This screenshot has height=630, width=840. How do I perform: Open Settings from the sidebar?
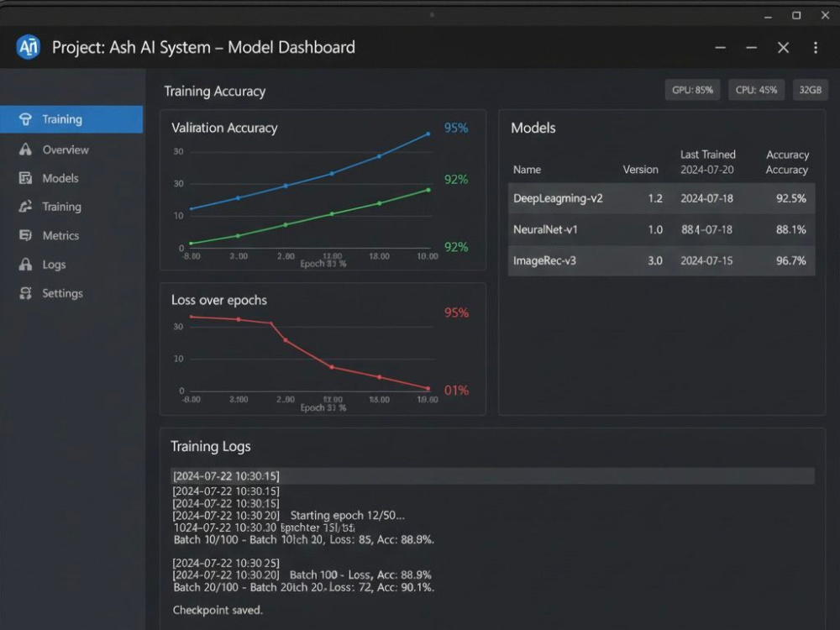[63, 293]
